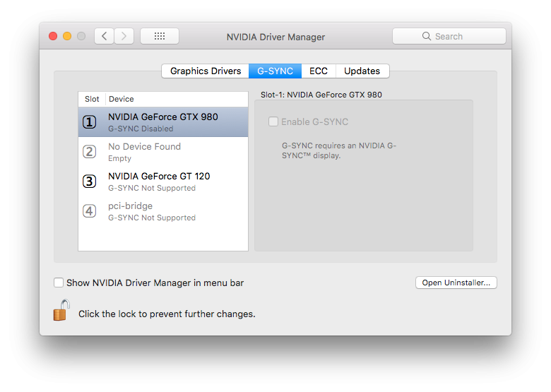
Task: Switch to the Graphics Drivers tab
Action: pos(206,71)
